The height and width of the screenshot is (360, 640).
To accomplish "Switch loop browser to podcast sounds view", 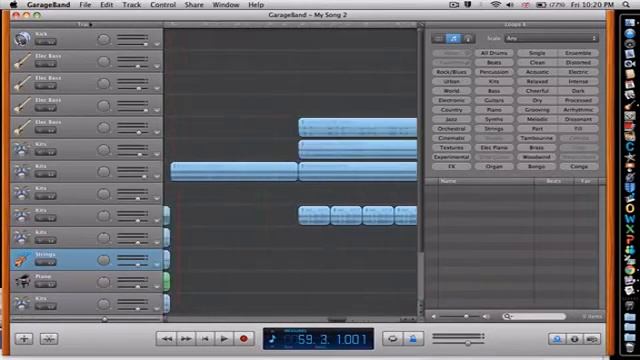I will click(x=468, y=38).
